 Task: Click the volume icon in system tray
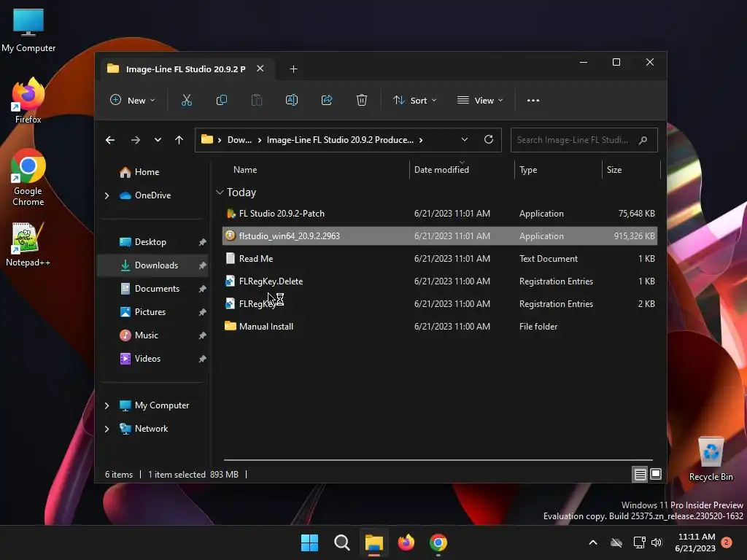657,542
